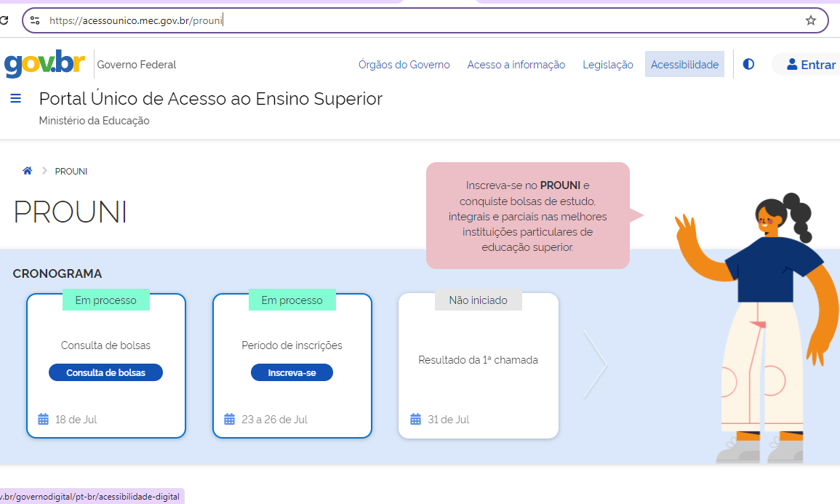Toggle high contrast mode icon
This screenshot has height=504, width=840.
pos(748,64)
